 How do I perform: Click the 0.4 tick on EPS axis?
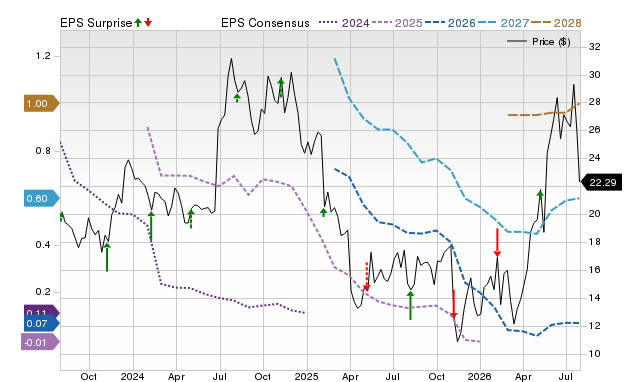43,245
